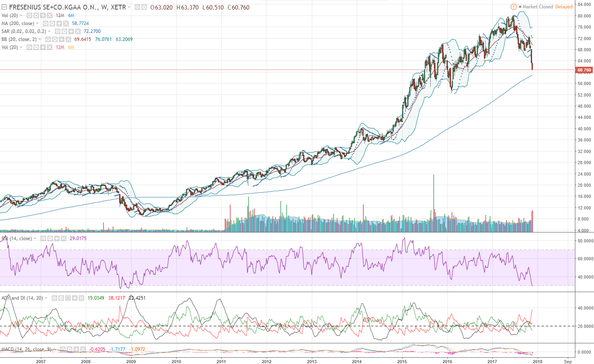The image size is (594, 364).
Task: Click the 2015 label on the time axis
Action: 402,361
